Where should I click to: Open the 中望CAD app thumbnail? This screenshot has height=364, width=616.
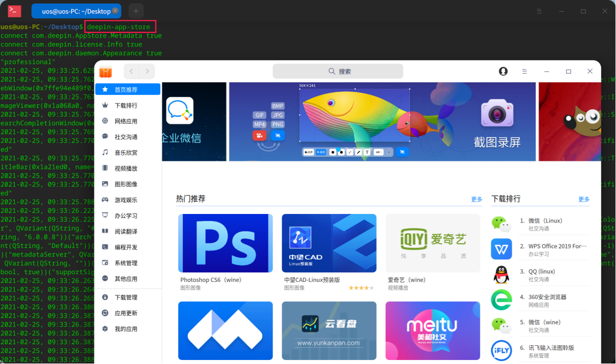(329, 243)
